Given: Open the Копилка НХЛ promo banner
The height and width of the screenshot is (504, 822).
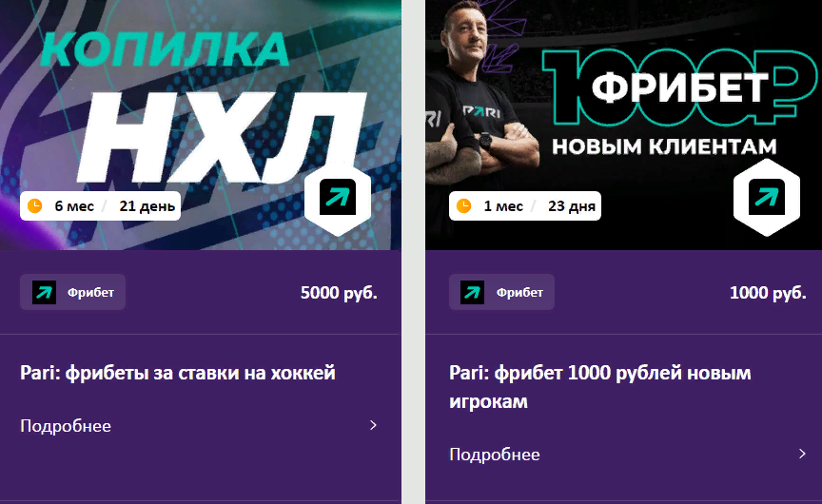Looking at the screenshot, I should (x=200, y=125).
